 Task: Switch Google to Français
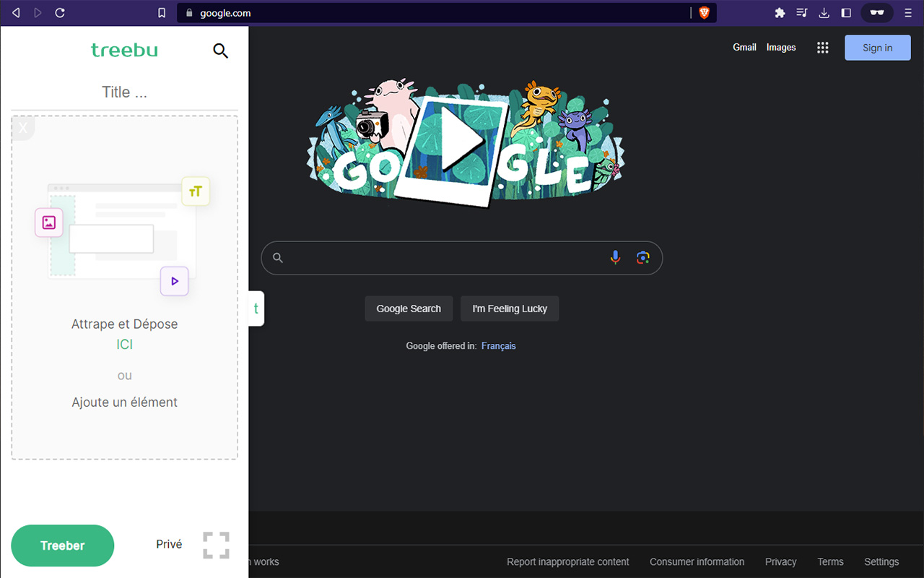[499, 346]
